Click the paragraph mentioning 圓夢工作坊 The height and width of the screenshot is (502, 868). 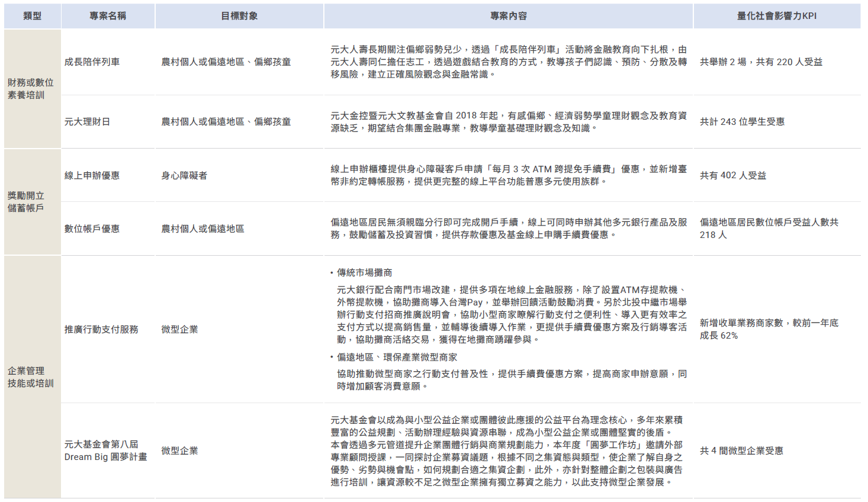point(507,464)
